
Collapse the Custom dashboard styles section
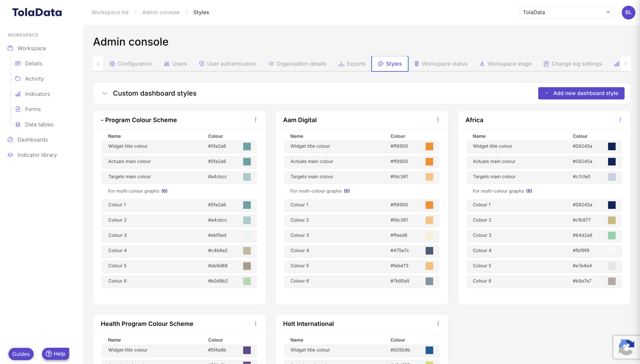click(x=104, y=93)
